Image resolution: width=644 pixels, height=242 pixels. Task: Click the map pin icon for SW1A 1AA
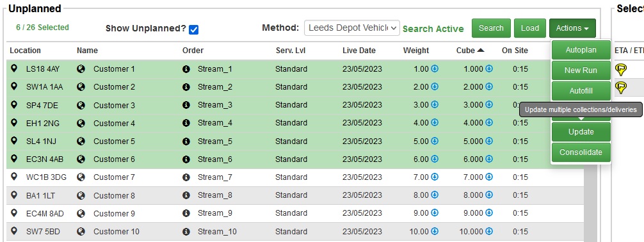click(x=14, y=86)
